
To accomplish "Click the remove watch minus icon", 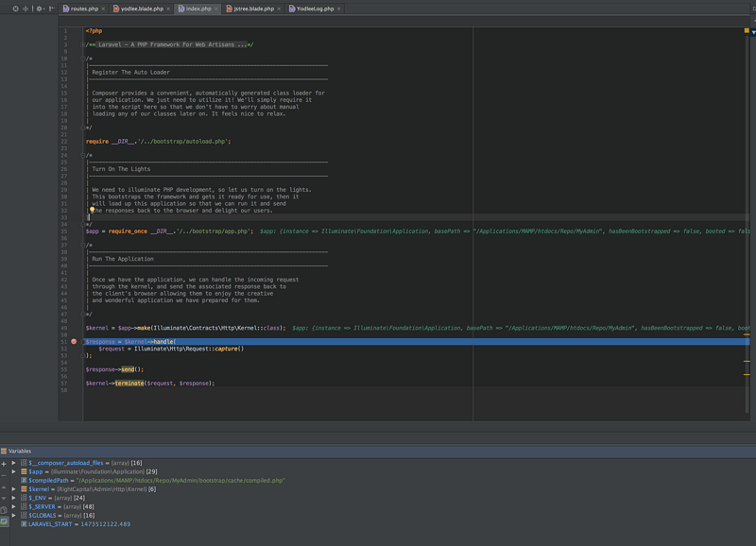I will (4, 476).
